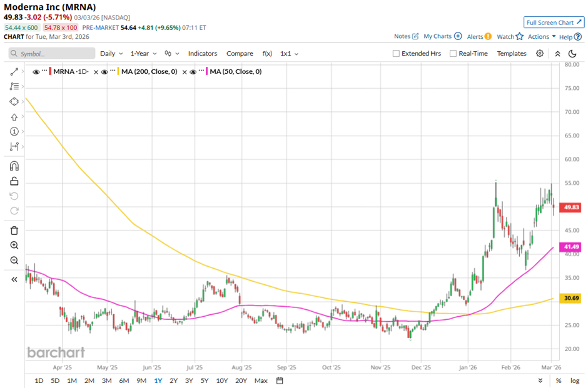Select the trend line drawing tool
588x388 pixels.
(14, 72)
